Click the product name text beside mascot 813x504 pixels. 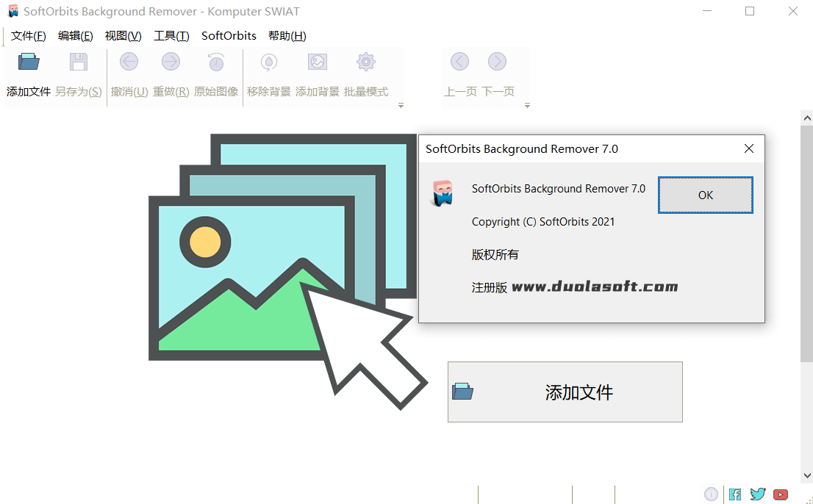(559, 189)
